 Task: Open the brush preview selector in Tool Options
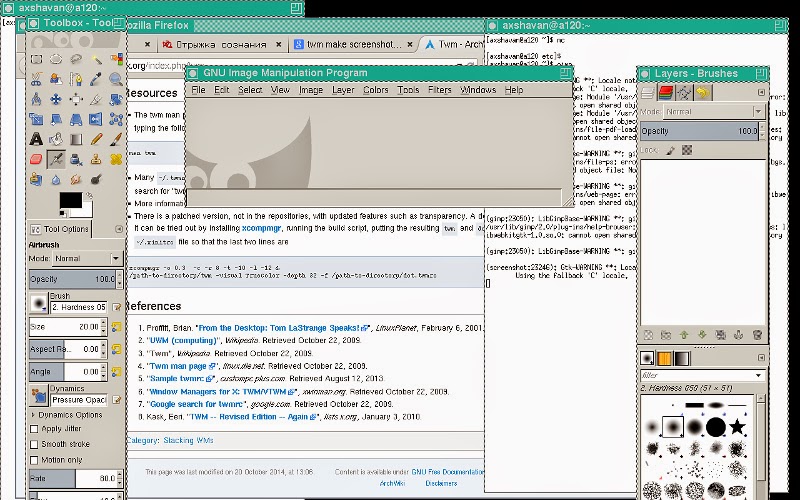point(39,304)
